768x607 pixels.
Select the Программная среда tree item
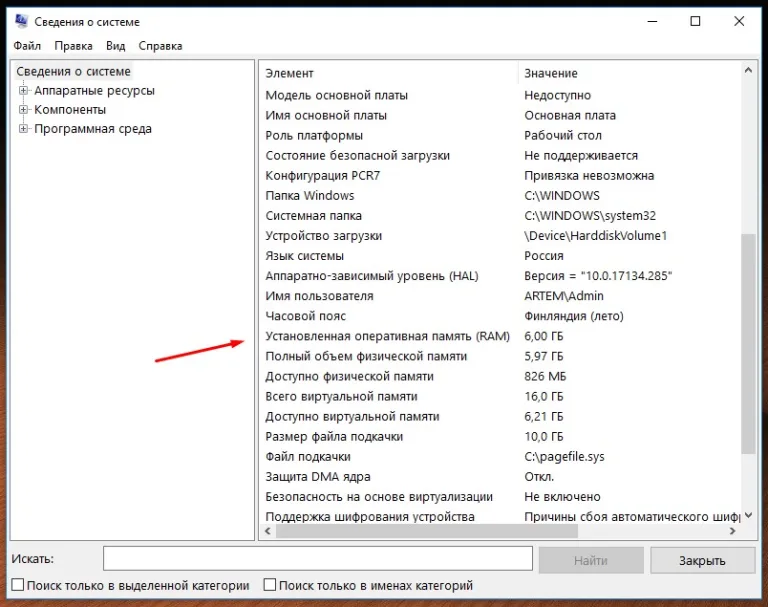93,129
